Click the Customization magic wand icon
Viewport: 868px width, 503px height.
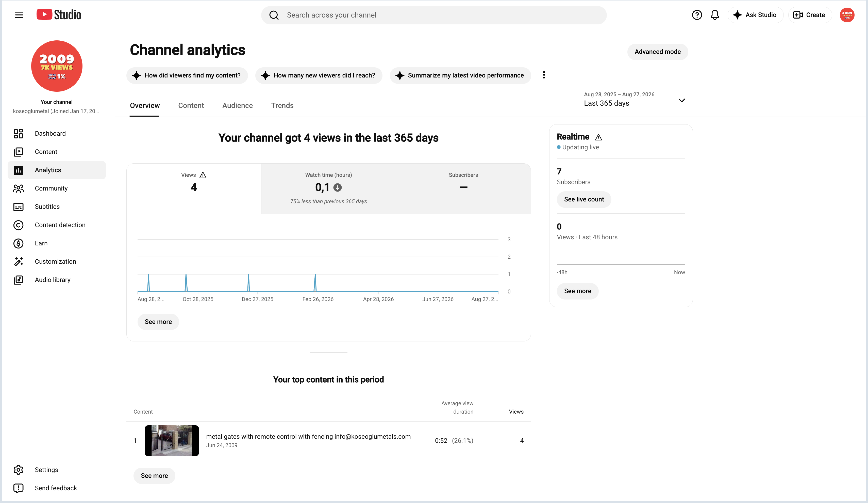[x=18, y=261]
